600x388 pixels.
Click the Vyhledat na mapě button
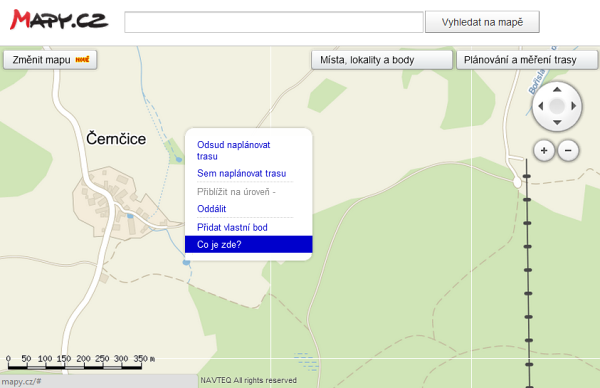[x=482, y=22]
